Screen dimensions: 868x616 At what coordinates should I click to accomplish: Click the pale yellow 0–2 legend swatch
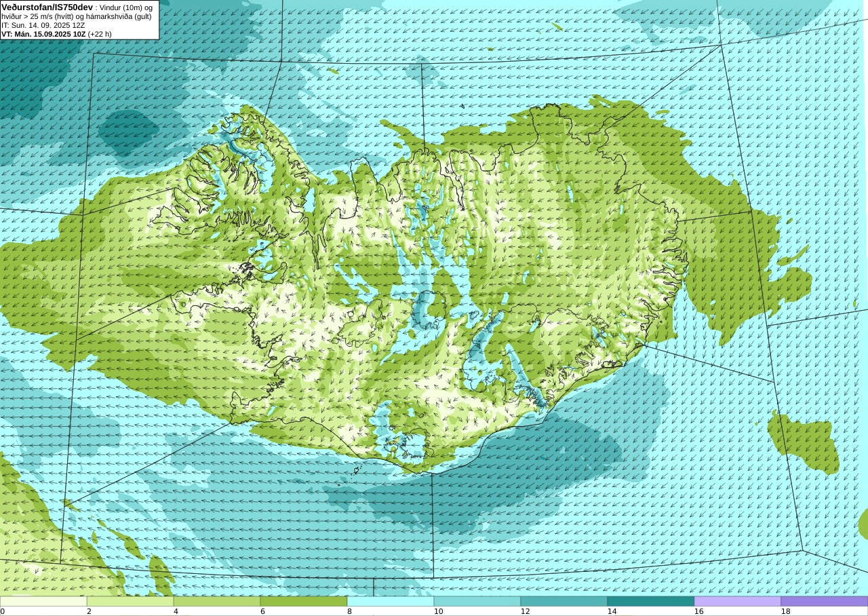coord(43,601)
